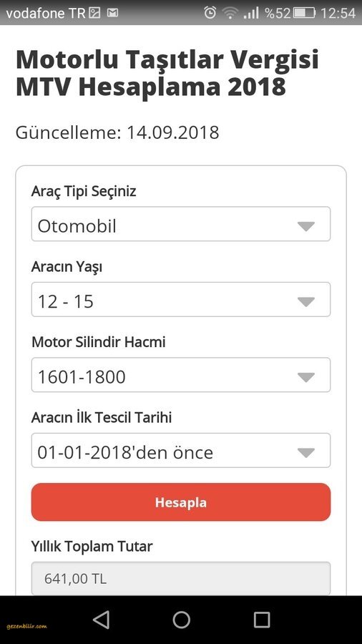Tap the vodafone TR carrier label
The height and width of the screenshot is (644, 362).
tap(45, 13)
